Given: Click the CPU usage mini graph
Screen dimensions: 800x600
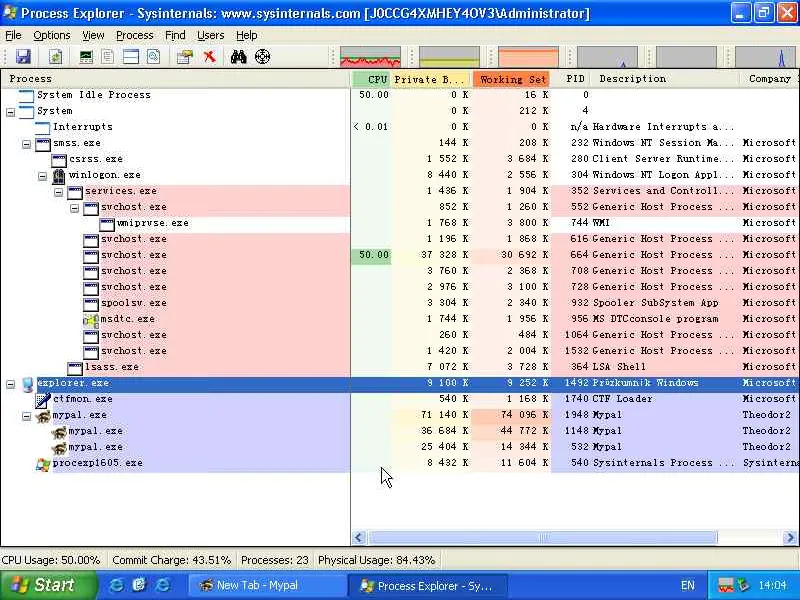Looking at the screenshot, I should 370,57.
